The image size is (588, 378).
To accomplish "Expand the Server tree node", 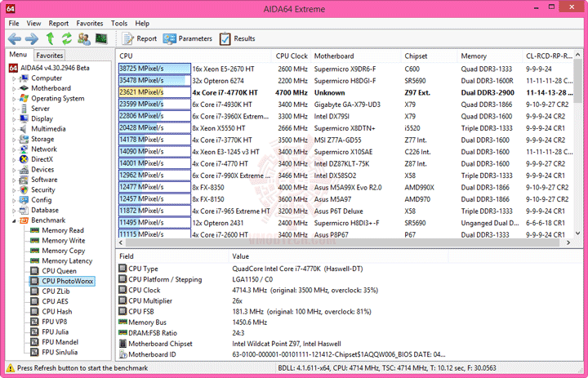I will (14, 109).
